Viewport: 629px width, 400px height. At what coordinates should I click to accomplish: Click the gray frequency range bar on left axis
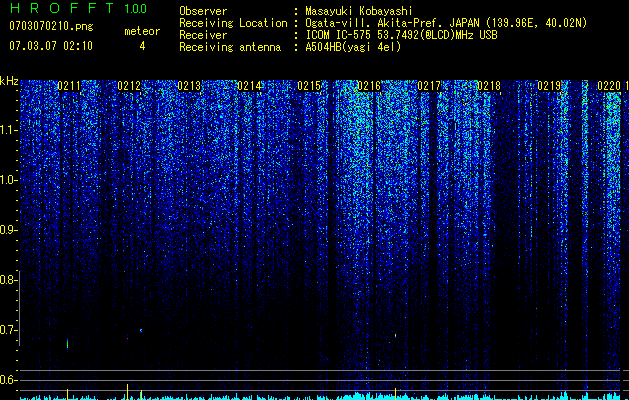pyautogui.click(x=19, y=308)
